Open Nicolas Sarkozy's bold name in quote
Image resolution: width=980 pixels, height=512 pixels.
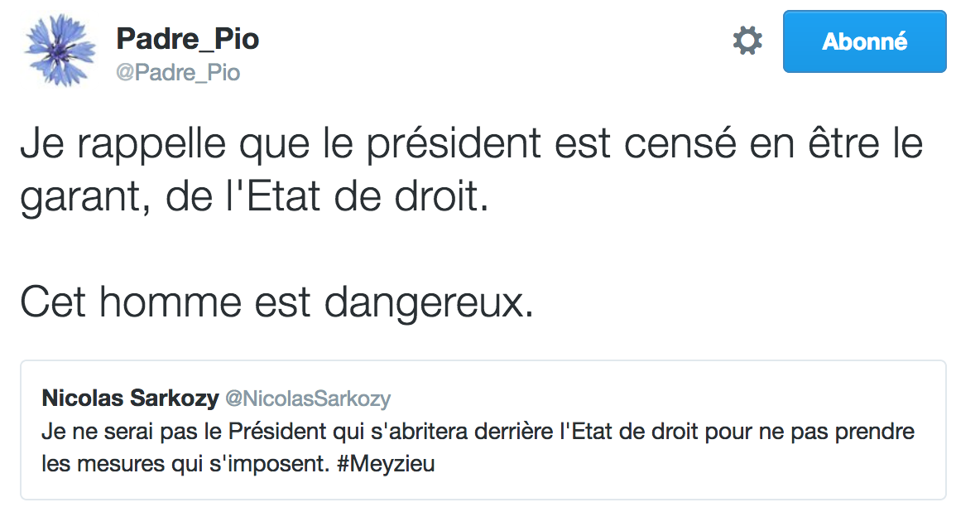click(130, 398)
